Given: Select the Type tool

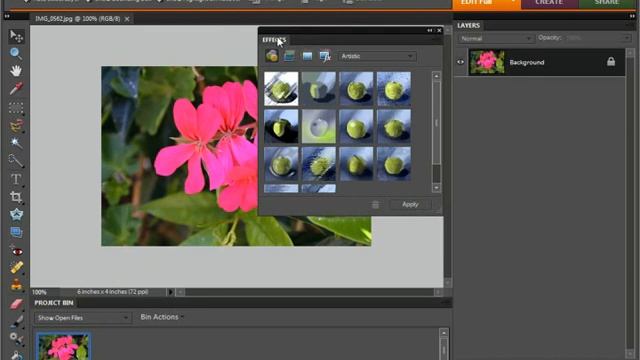Looking at the screenshot, I should point(16,179).
